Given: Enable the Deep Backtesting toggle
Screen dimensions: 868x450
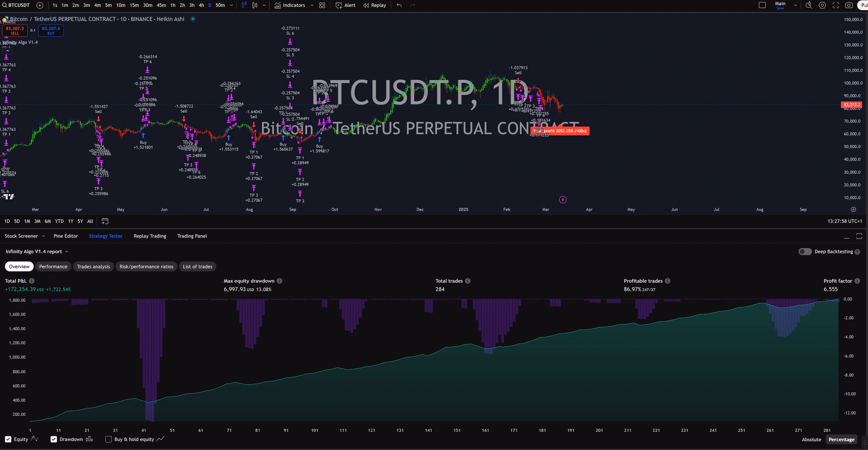Looking at the screenshot, I should (x=804, y=251).
